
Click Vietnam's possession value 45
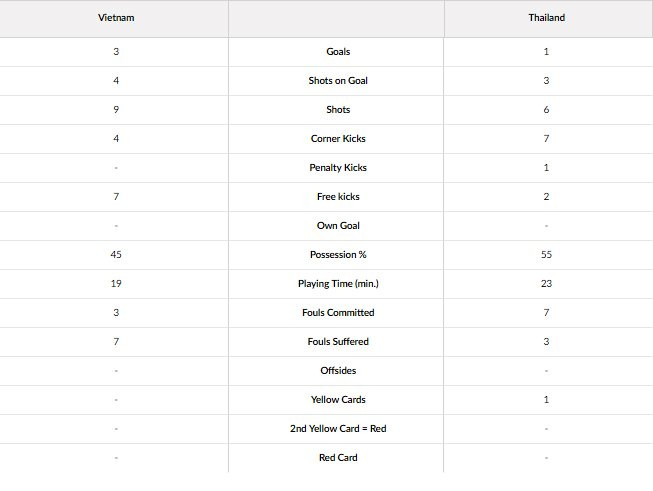[116, 255]
